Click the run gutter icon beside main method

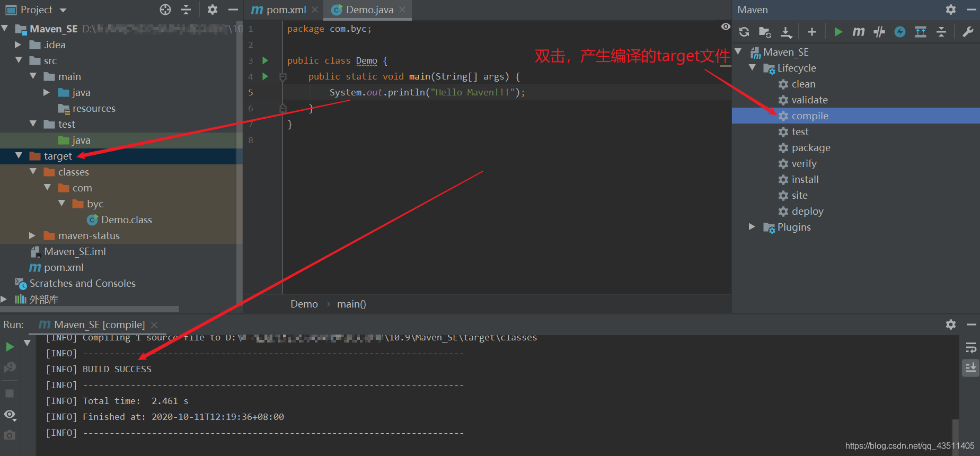(265, 76)
